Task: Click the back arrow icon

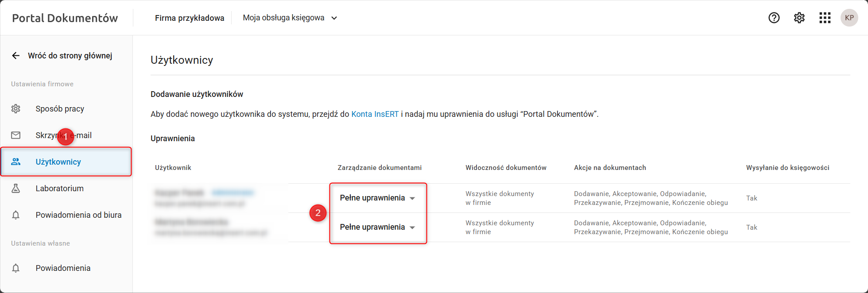Action: pos(16,55)
